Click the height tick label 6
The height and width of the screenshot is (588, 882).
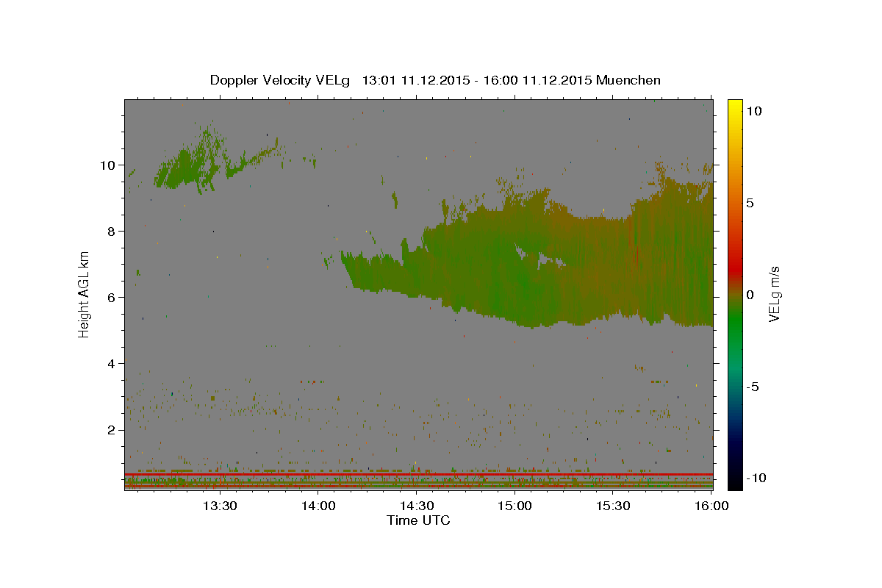coord(111,297)
